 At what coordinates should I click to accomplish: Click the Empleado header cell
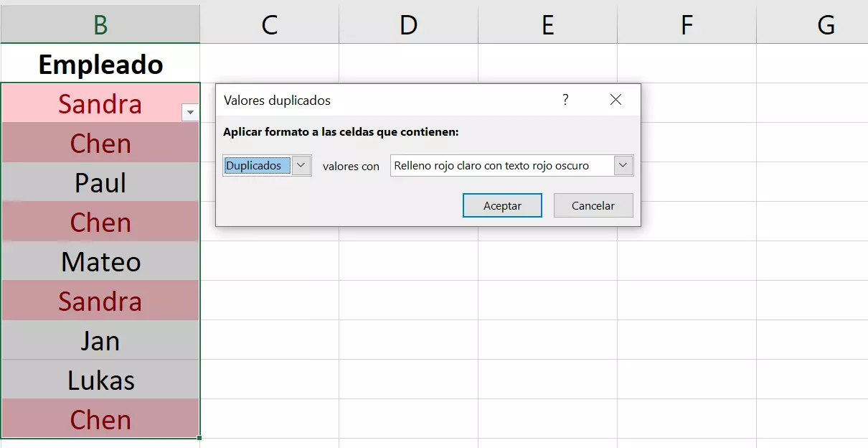[x=100, y=65]
